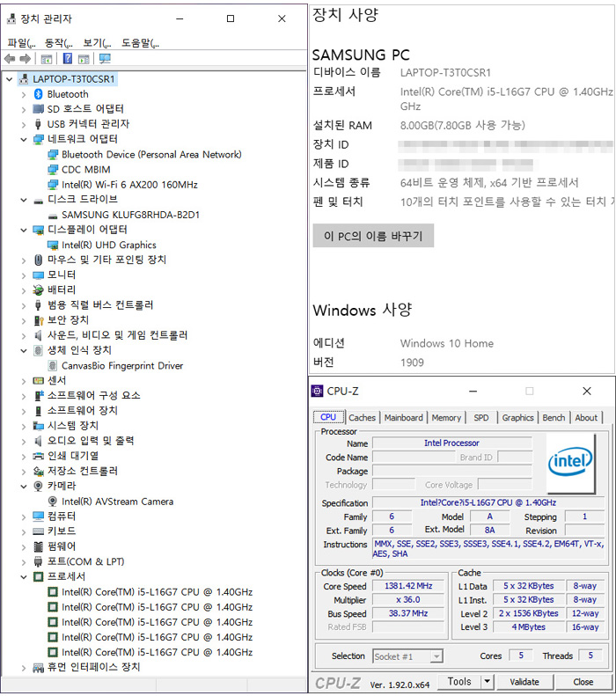The height and width of the screenshot is (696, 616).
Task: Click the 배터리 battery icon
Action: coord(38,290)
